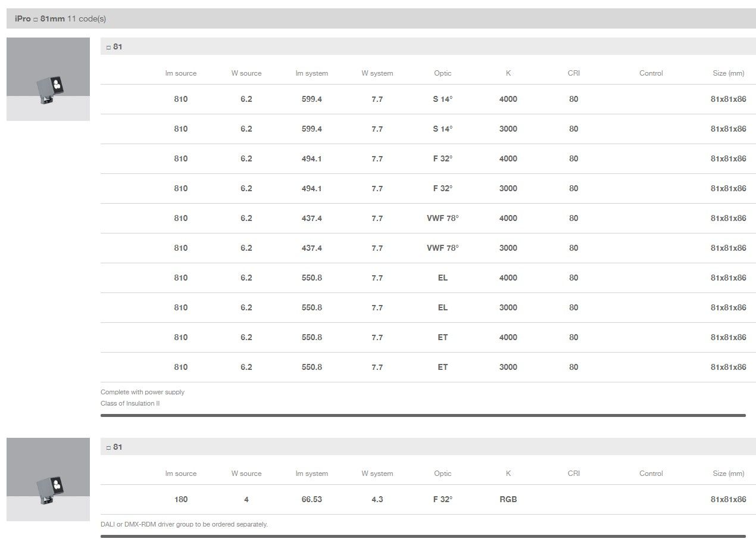The height and width of the screenshot is (548, 756).
Task: Open the RGB variant product thumbnail
Action: point(48,479)
